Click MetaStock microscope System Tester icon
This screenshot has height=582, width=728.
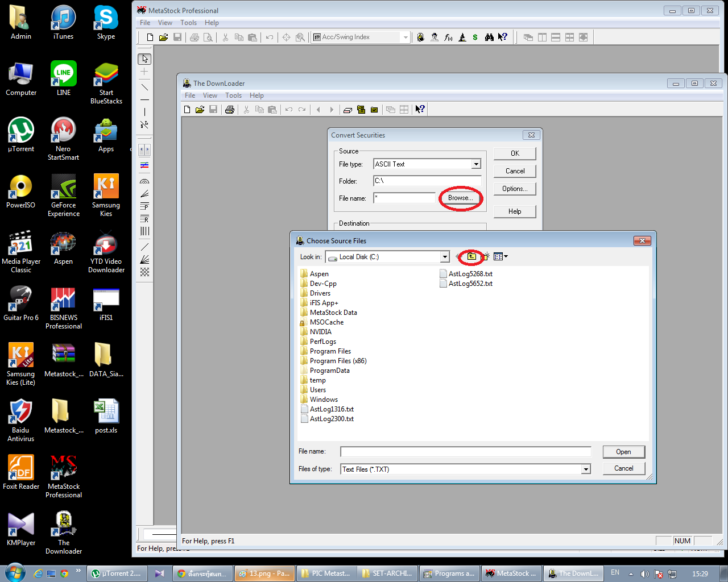point(462,38)
